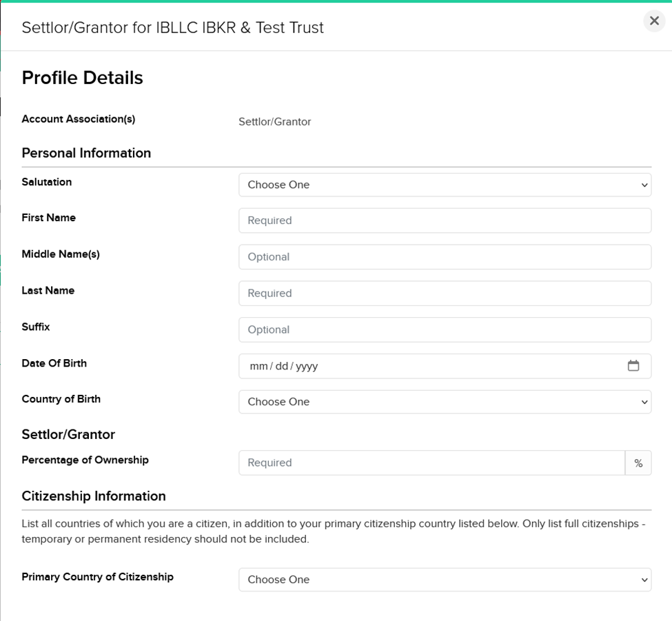
Task: Select the Last Name text box
Action: click(x=445, y=294)
